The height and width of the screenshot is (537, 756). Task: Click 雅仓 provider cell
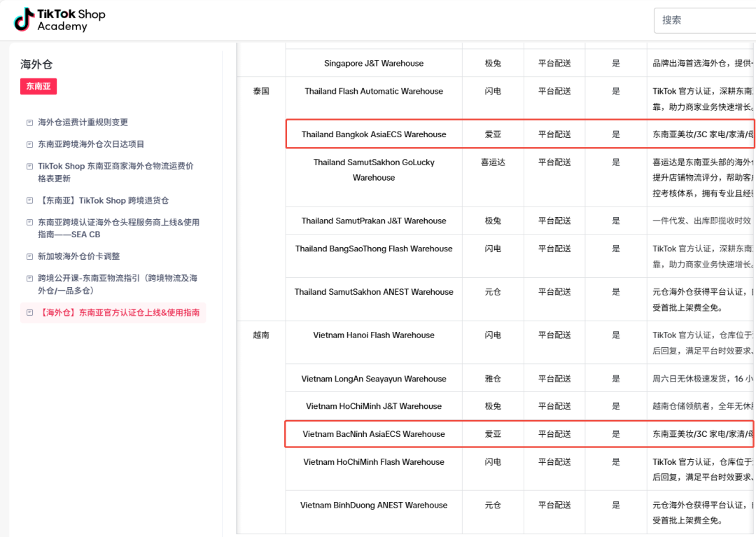click(493, 379)
